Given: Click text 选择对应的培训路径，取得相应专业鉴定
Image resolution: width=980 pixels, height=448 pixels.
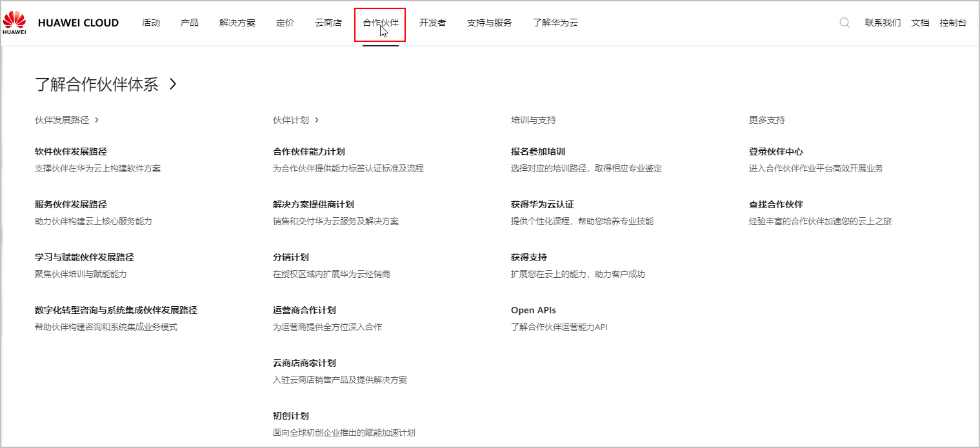Looking at the screenshot, I should tap(586, 168).
